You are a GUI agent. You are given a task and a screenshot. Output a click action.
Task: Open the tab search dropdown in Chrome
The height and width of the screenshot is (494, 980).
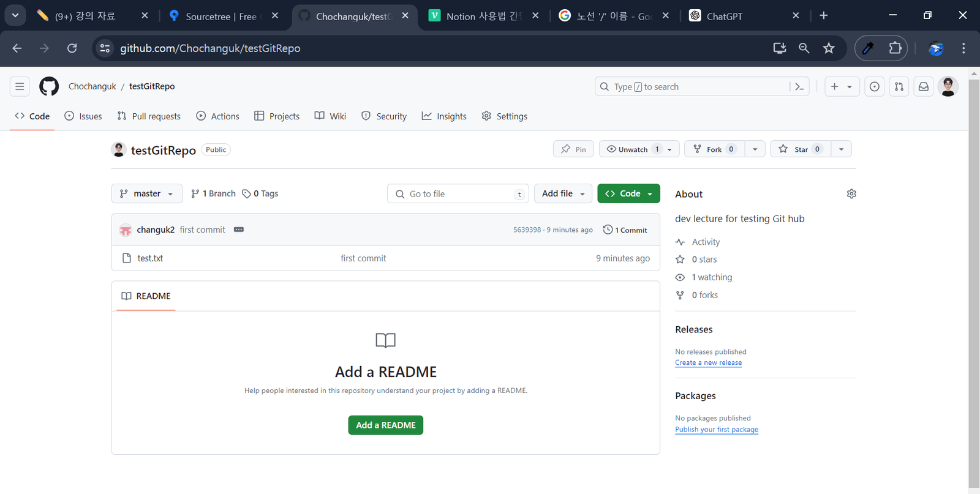click(15, 15)
